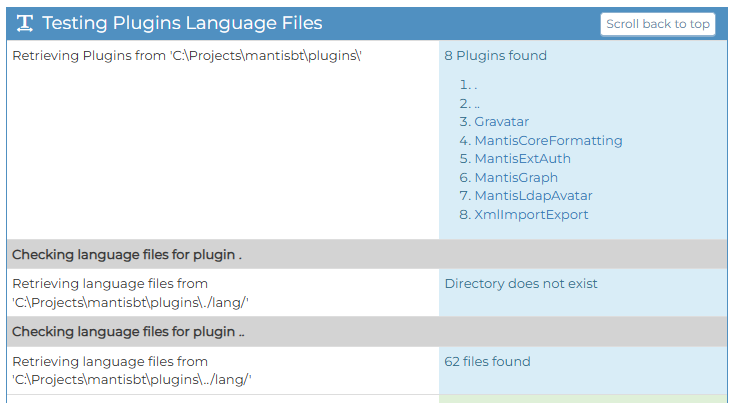734x403 pixels.
Task: Click the 62 files found result
Action: 487,362
